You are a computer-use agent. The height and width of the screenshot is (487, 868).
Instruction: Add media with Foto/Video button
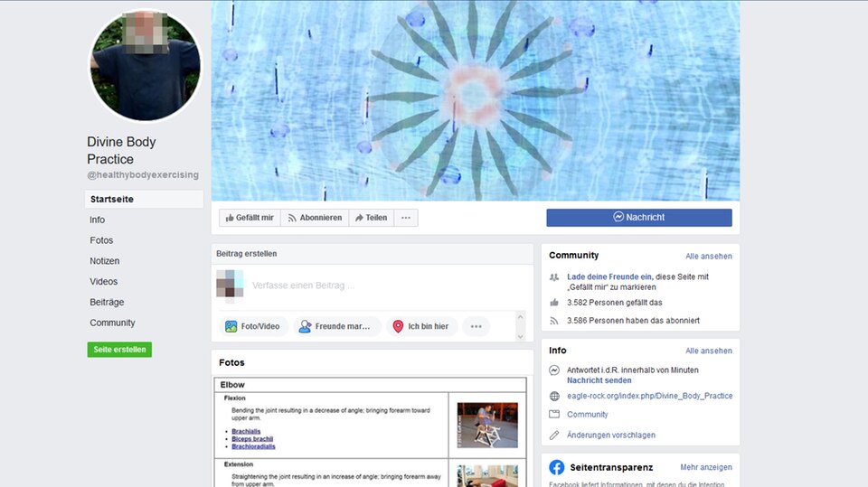253,326
